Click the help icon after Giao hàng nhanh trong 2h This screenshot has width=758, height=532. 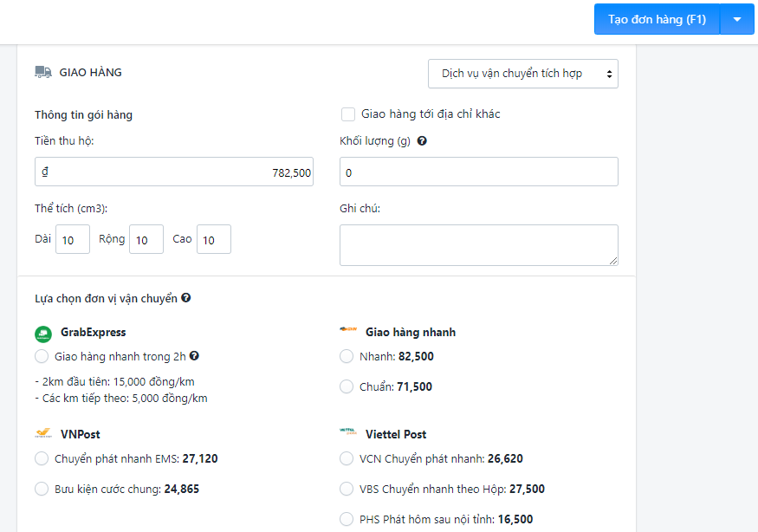coord(194,356)
